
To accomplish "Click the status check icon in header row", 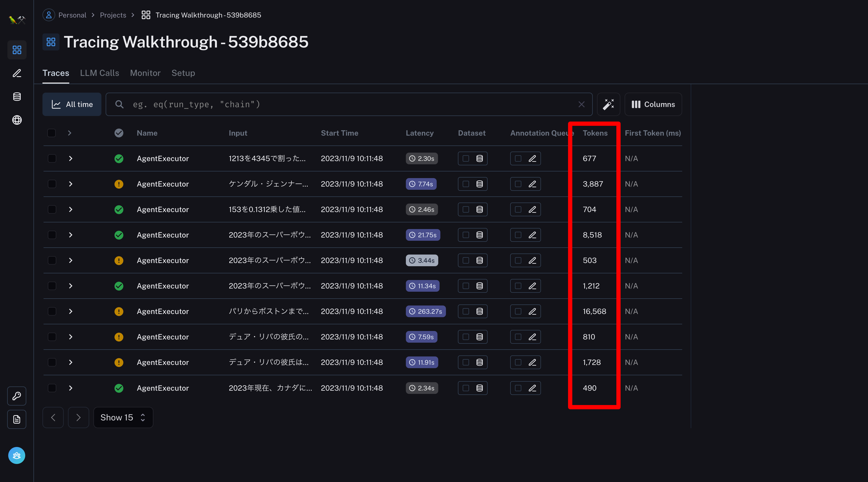I will [119, 133].
